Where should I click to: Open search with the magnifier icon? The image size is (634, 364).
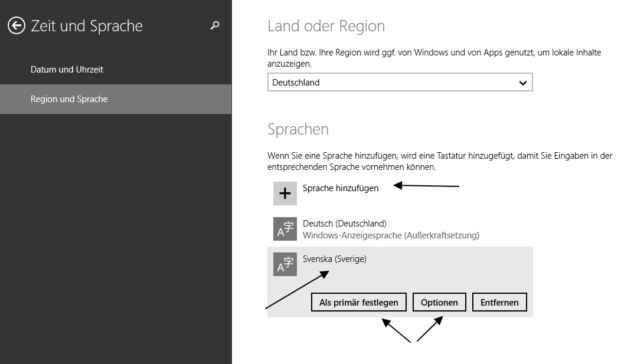pos(215,25)
